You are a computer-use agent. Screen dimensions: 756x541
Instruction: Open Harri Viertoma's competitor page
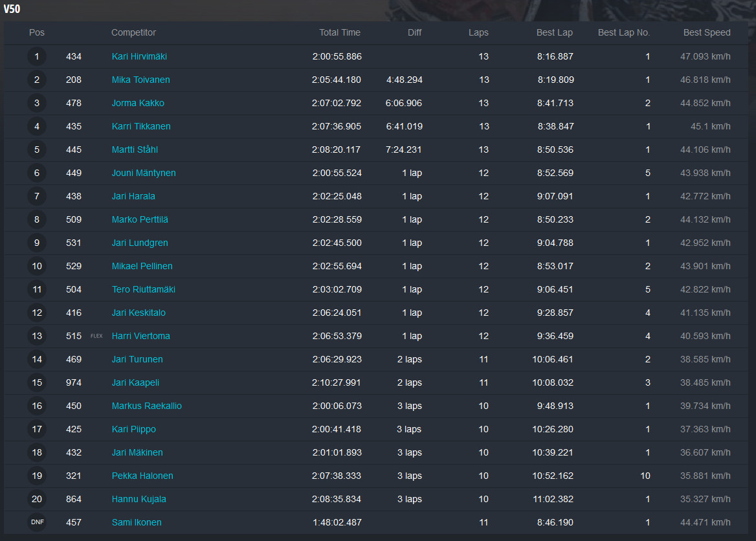(141, 336)
